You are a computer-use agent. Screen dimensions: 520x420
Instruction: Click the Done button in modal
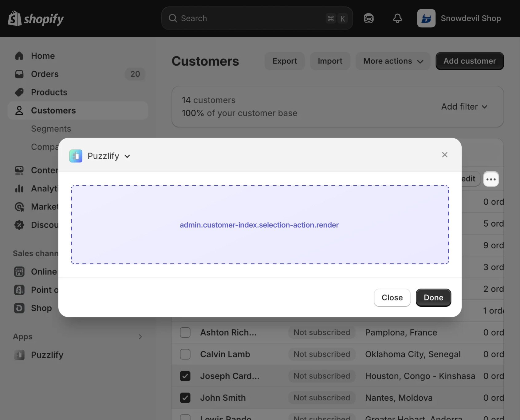[x=433, y=297]
